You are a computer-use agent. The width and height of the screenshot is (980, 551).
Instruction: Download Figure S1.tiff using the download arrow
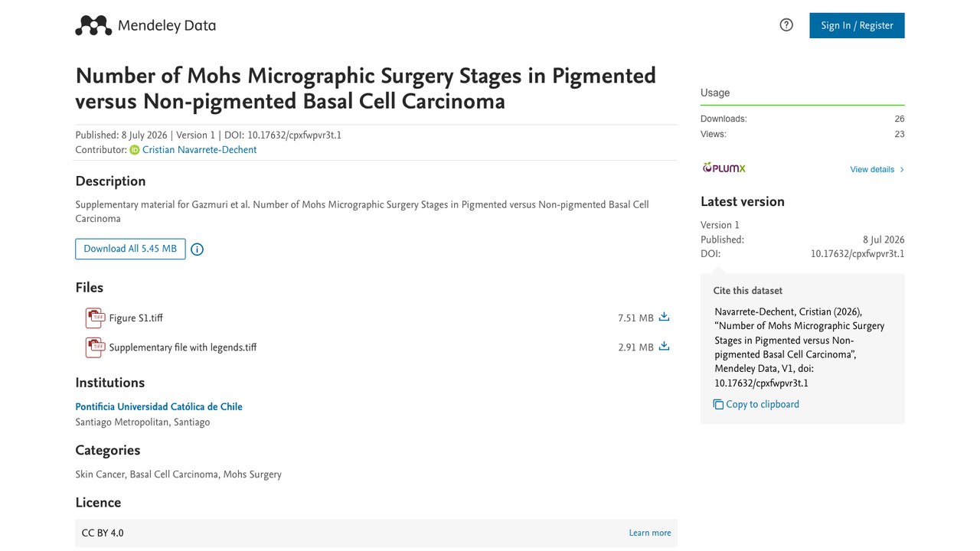click(x=664, y=317)
